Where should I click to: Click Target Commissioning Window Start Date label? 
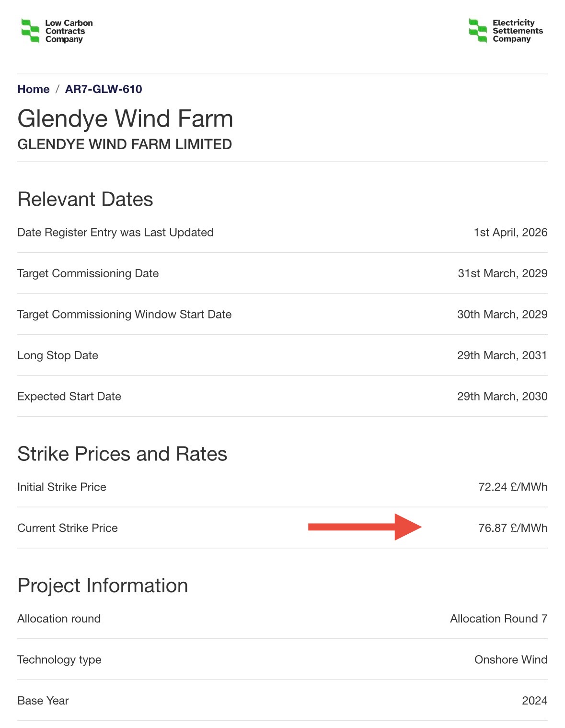point(125,315)
